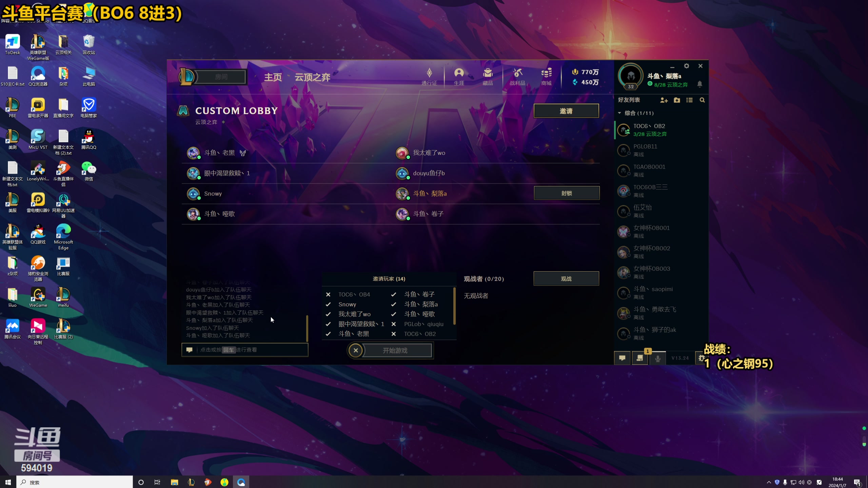Image resolution: width=868 pixels, height=488 pixels.
Task: Click the 观战 spectate button
Action: click(x=566, y=279)
